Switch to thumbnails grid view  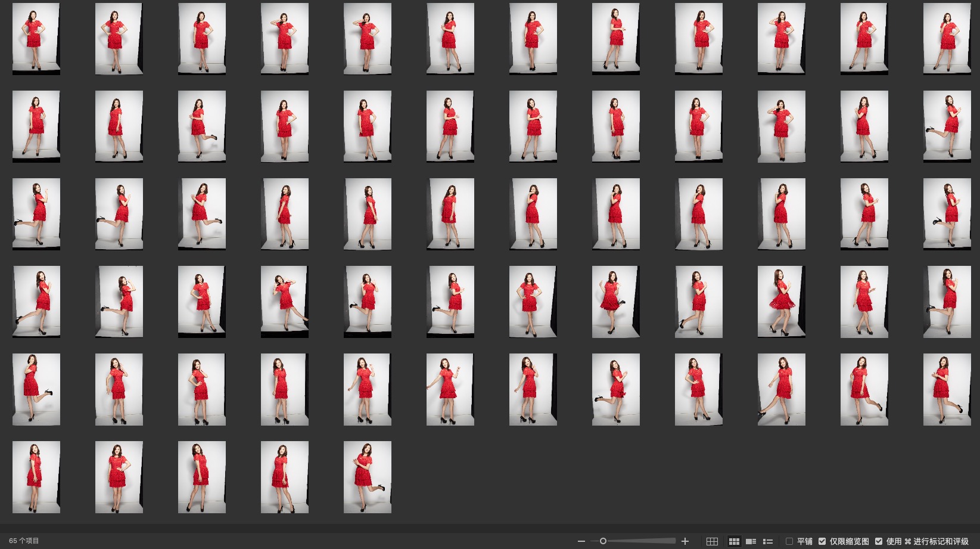point(734,541)
